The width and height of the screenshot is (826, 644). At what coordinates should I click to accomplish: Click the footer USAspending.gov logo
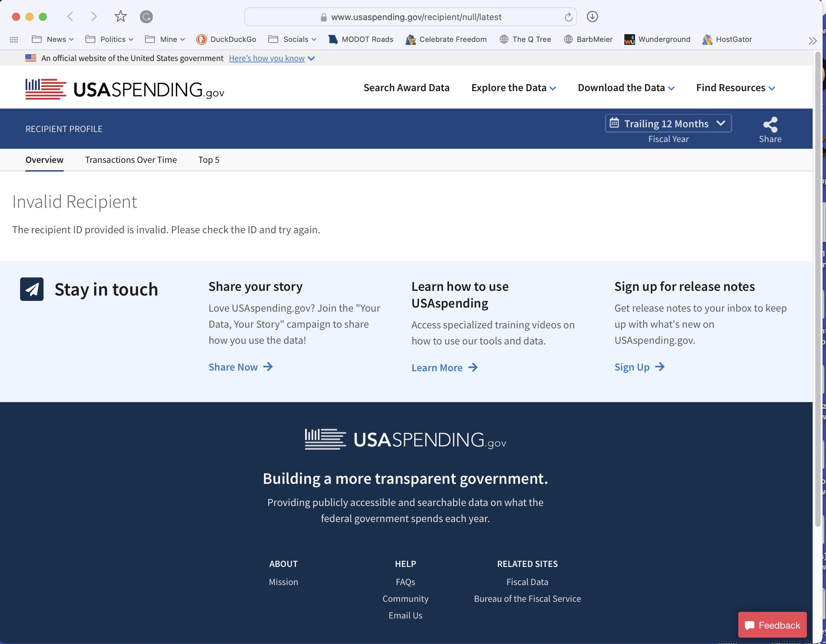[405, 439]
